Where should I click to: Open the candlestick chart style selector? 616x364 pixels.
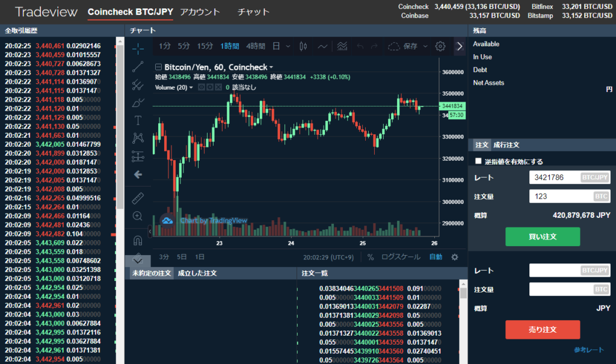coord(303,46)
